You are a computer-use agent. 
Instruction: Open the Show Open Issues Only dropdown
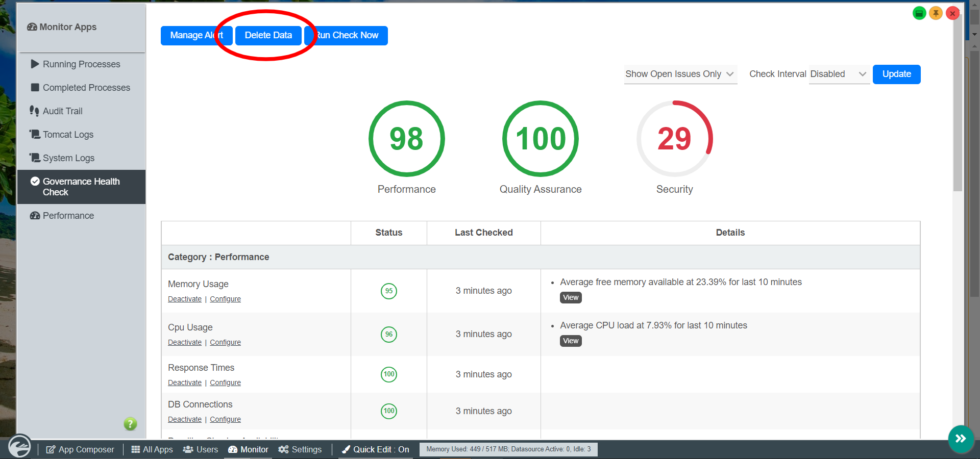[x=679, y=74]
